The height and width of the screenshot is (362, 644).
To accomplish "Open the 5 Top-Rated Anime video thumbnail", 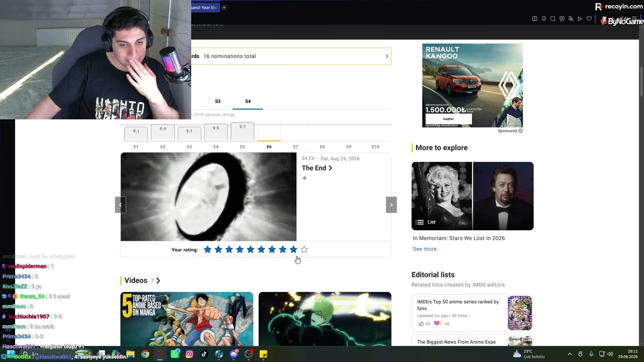I will click(187, 319).
